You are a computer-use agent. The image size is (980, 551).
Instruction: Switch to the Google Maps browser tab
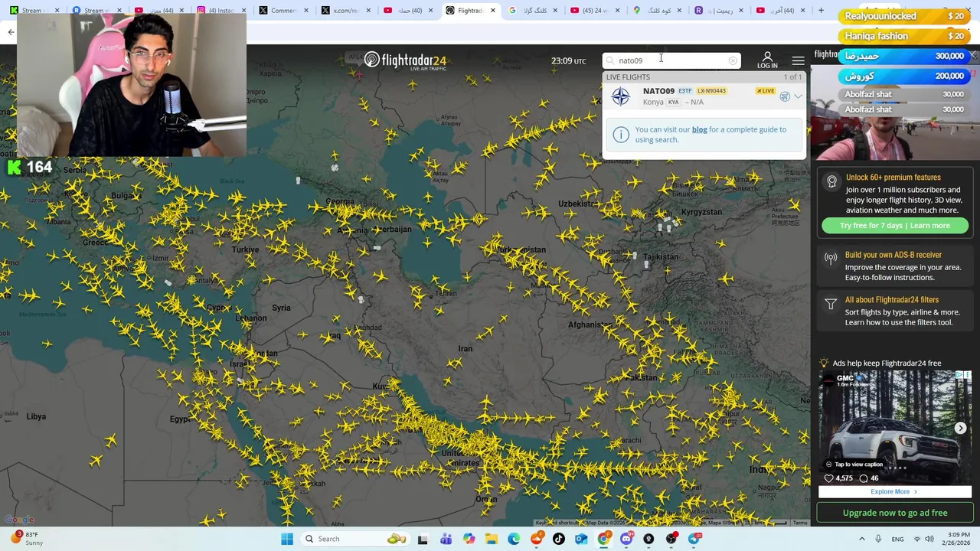656,11
